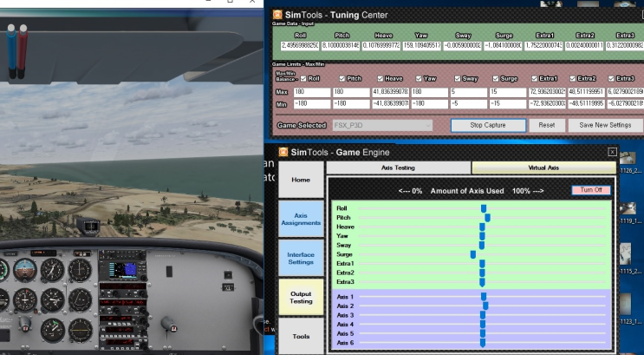644x355 pixels.
Task: Click the Axis 6 slider marker
Action: pos(483,343)
